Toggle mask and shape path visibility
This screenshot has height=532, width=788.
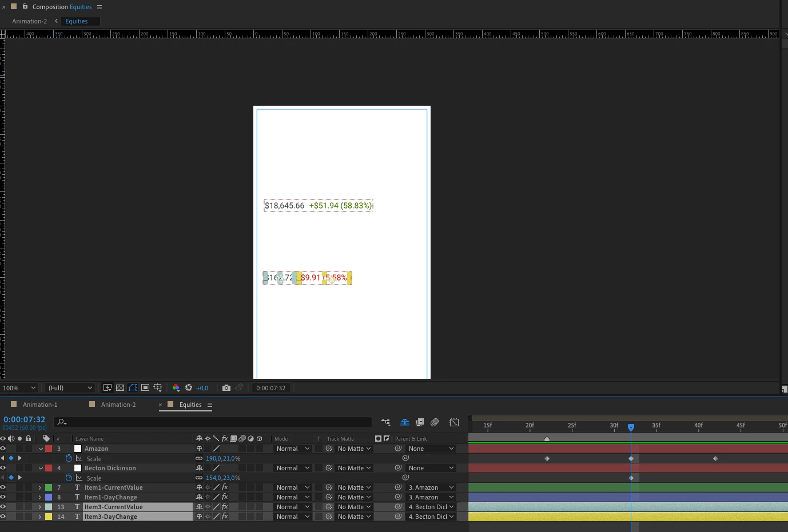[x=133, y=387]
